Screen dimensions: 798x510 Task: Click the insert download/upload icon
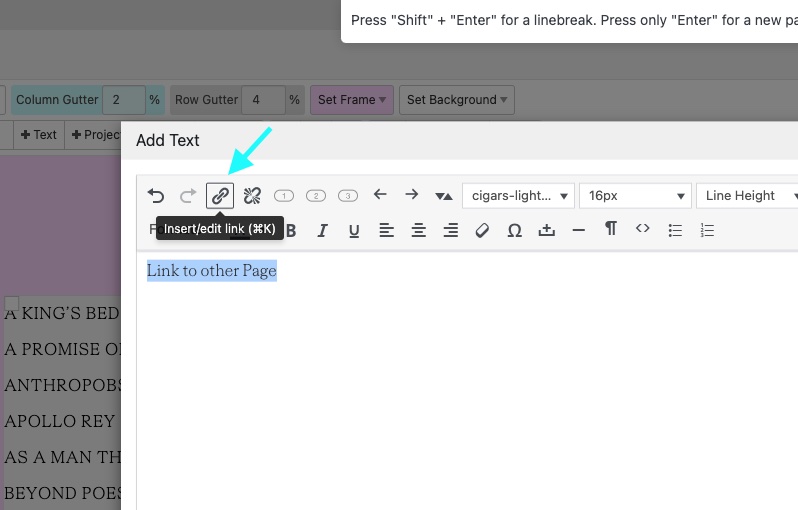pyautogui.click(x=547, y=231)
